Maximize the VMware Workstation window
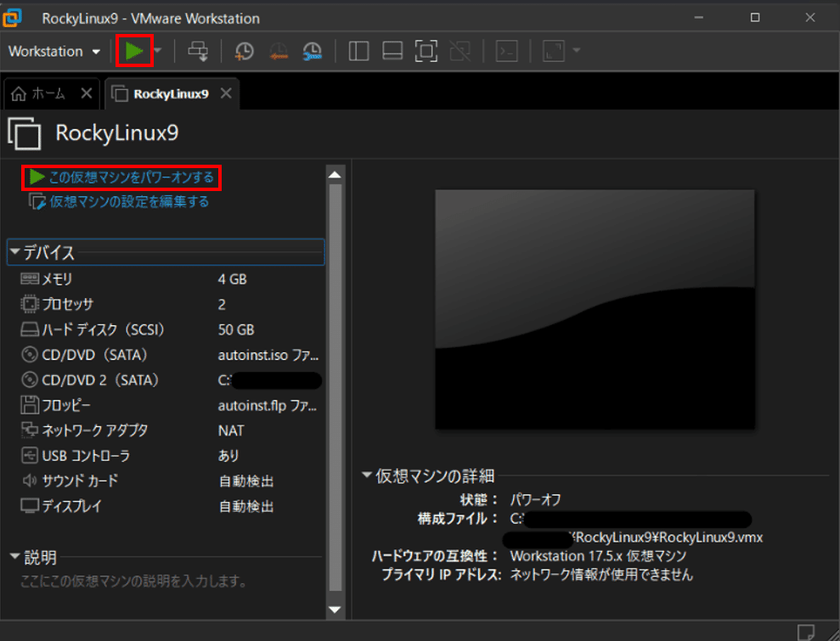 click(x=755, y=18)
